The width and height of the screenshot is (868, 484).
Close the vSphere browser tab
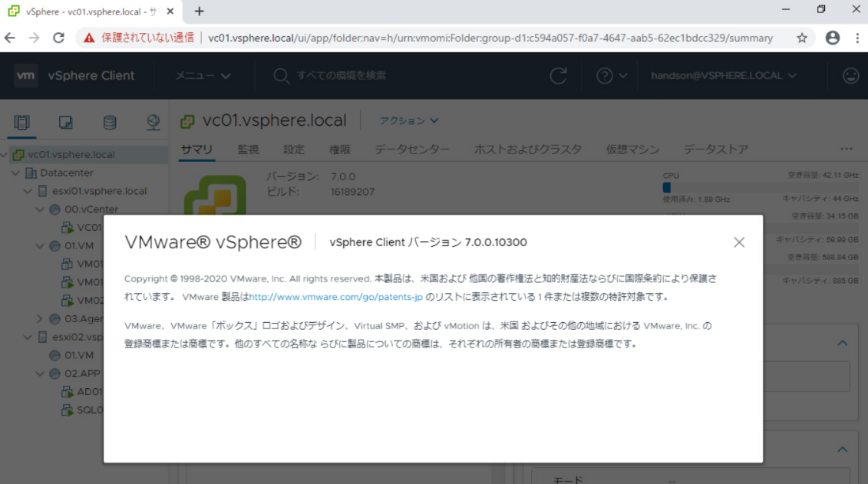click(x=170, y=11)
